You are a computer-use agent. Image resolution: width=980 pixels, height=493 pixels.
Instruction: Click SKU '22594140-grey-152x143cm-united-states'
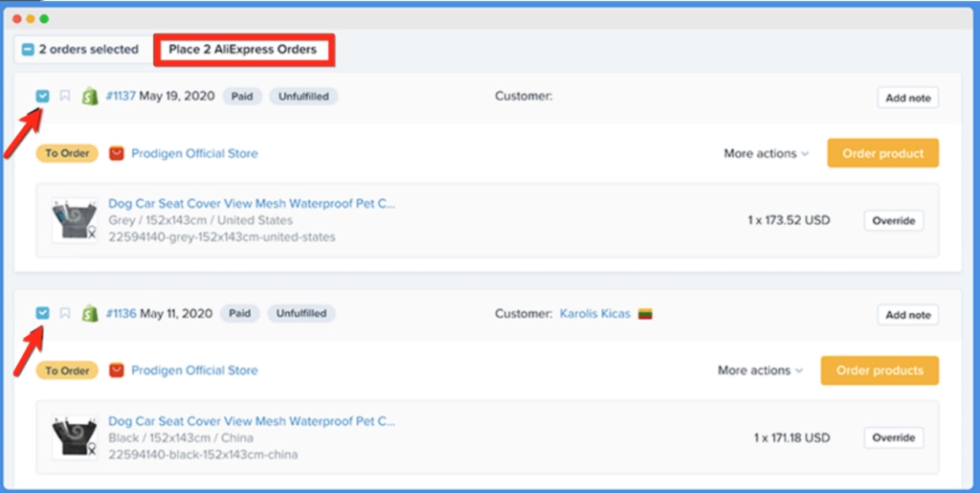click(222, 236)
